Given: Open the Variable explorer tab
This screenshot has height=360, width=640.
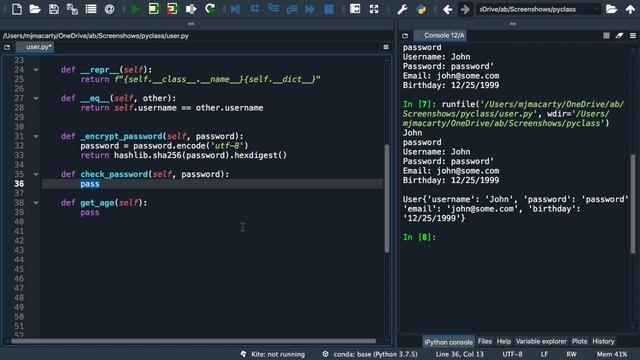Looking at the screenshot, I should 541,341.
